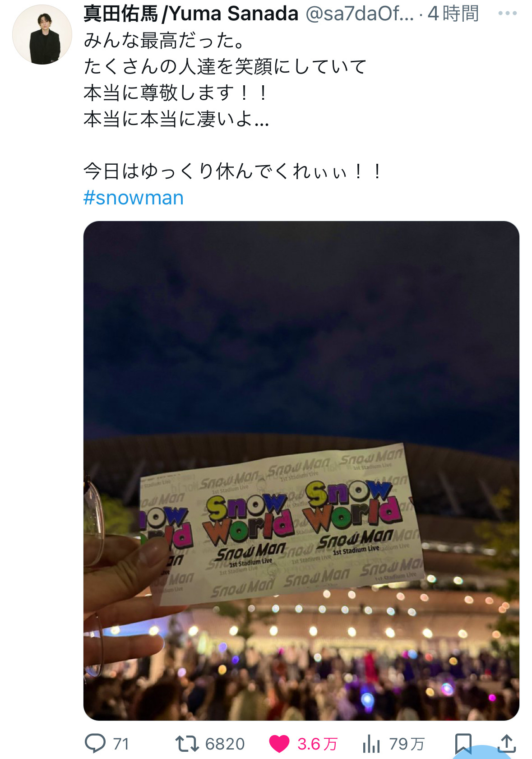Unlike the tweet via pink heart

[279, 744]
